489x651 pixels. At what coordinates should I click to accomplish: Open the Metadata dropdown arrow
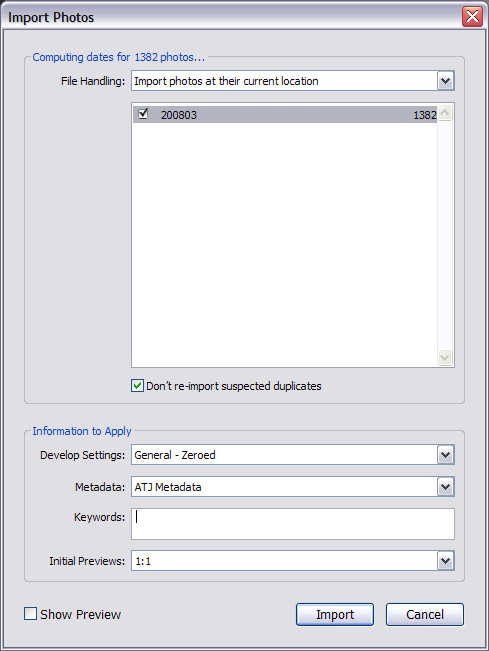pos(445,487)
